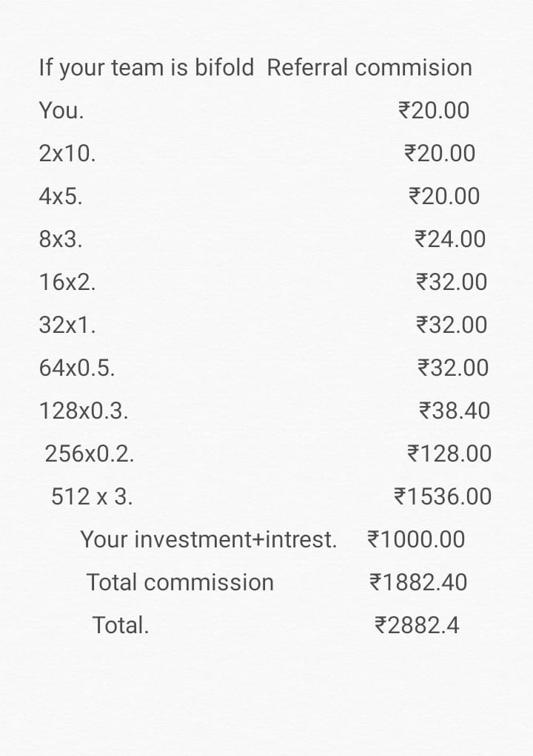Click the ₹24.00 commission amount
533x756 pixels.
[x=450, y=240]
